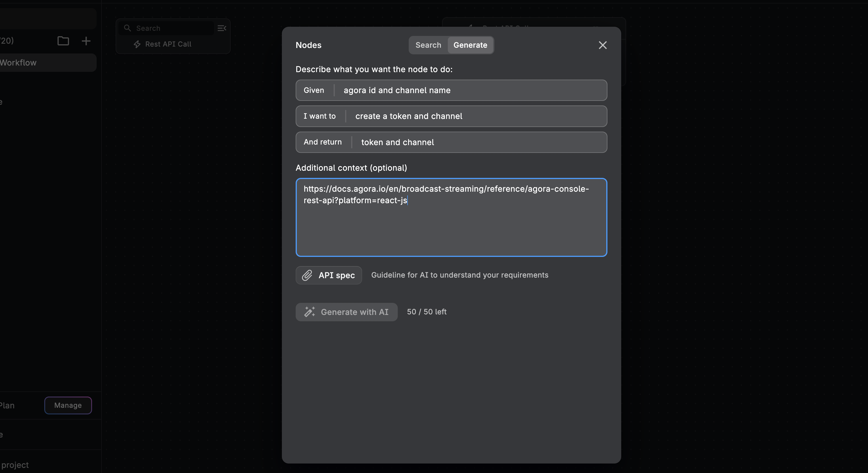Click the API spec button
Screen dimensions: 868x473
coord(329,275)
